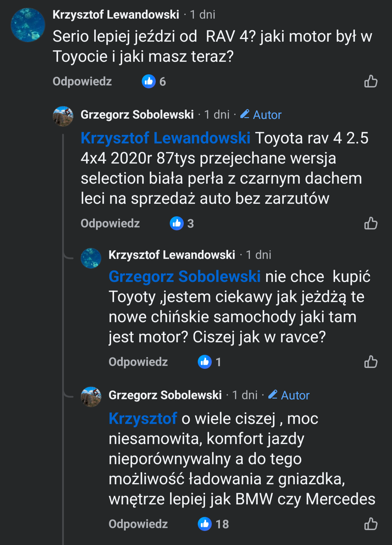Image resolution: width=392 pixels, height=545 pixels.
Task: Click the Autor badge on the first reply
Action: click(x=261, y=115)
